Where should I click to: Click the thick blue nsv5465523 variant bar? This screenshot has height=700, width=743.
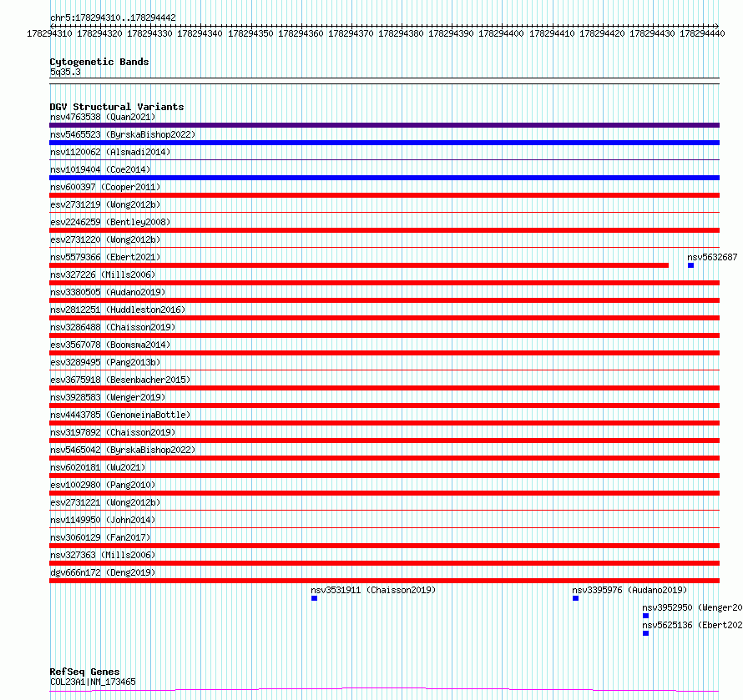[x=384, y=143]
